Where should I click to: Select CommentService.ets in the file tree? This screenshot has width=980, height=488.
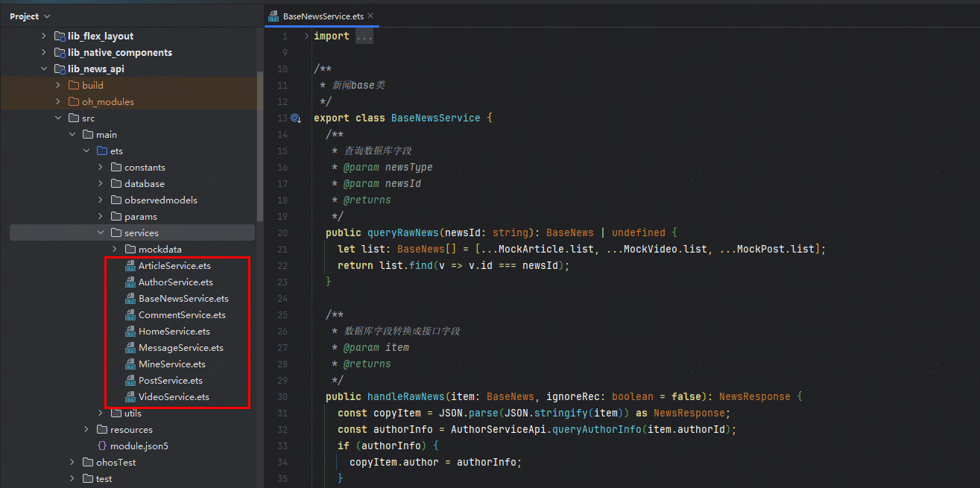click(182, 315)
